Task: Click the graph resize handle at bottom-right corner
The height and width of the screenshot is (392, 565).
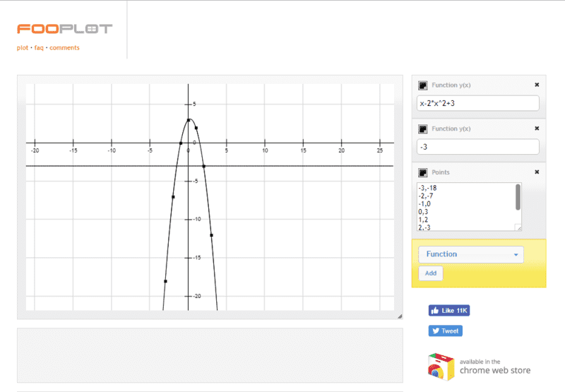Action: (x=398, y=316)
